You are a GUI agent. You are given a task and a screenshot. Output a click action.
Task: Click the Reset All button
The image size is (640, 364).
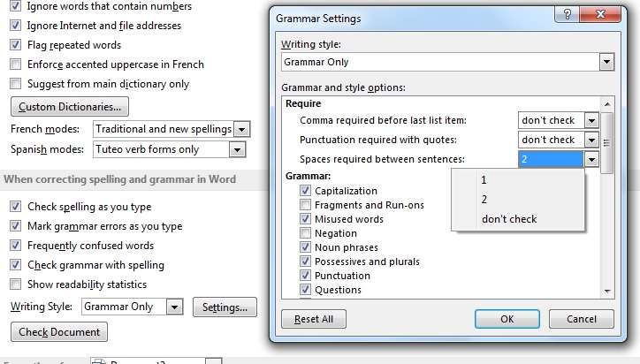[312, 319]
